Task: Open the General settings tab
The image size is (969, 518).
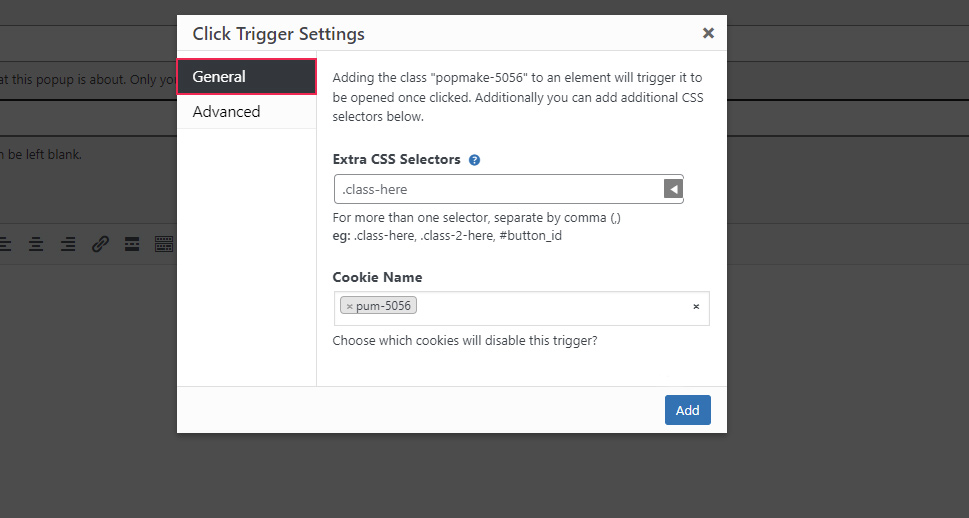Action: 247,77
